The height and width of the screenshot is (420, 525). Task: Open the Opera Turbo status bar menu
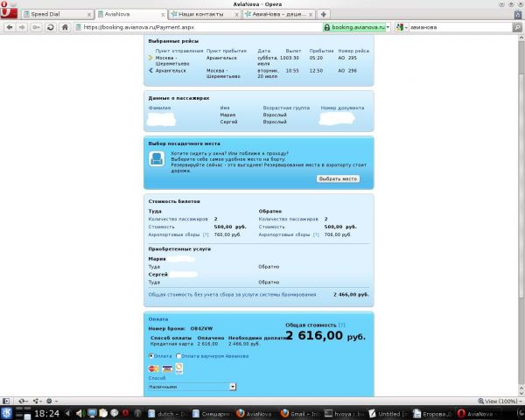pyautogui.click(x=52, y=401)
